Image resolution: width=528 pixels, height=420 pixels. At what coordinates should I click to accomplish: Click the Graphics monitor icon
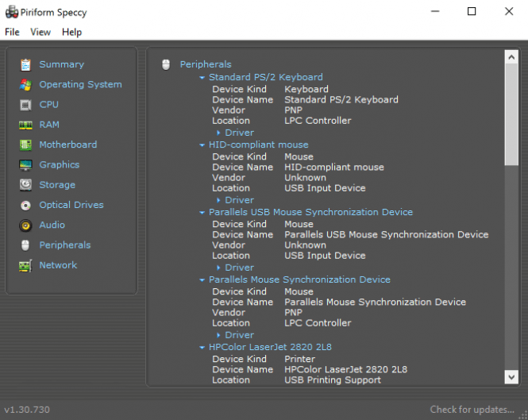[25, 165]
